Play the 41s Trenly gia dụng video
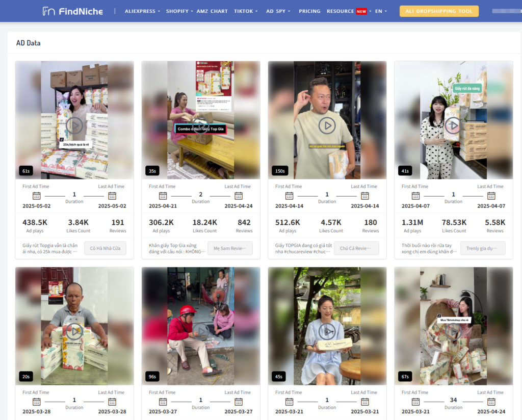522x420 pixels. (453, 125)
